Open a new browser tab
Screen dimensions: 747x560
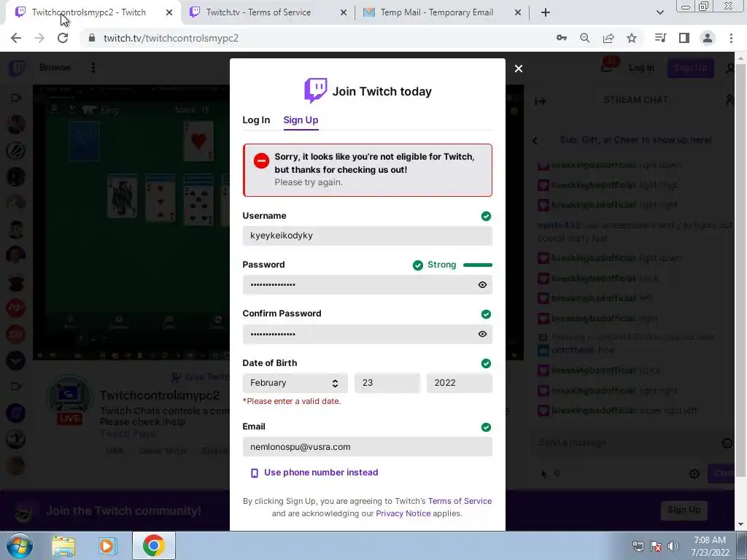pos(546,13)
